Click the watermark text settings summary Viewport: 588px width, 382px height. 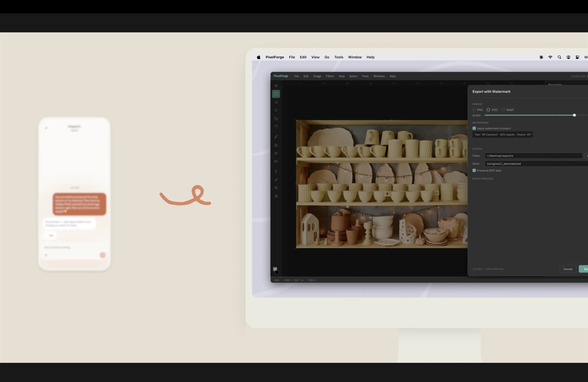pyautogui.click(x=502, y=134)
